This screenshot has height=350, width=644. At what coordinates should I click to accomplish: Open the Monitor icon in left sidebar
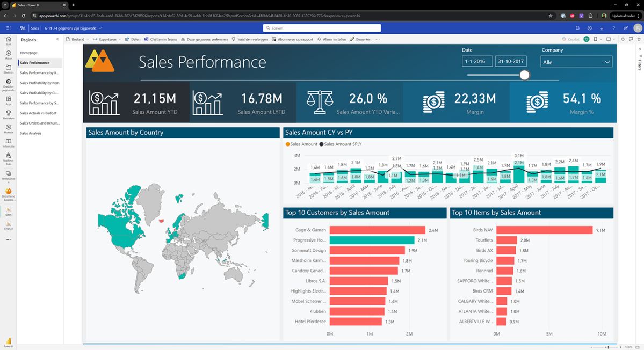click(x=9, y=129)
